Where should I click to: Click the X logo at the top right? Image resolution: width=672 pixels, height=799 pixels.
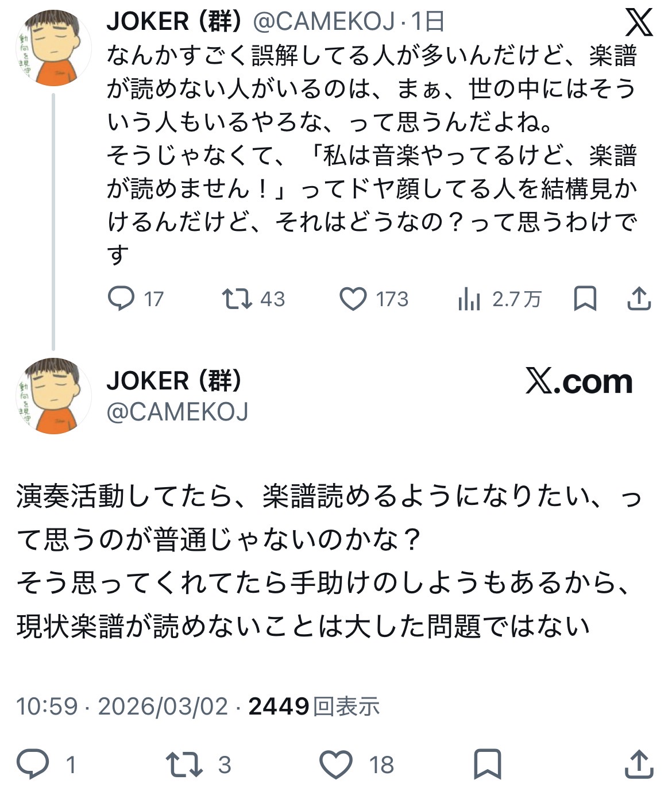click(x=639, y=23)
